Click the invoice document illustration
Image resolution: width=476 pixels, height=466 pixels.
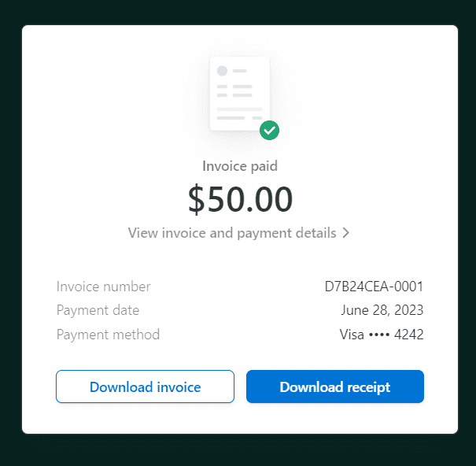click(239, 94)
